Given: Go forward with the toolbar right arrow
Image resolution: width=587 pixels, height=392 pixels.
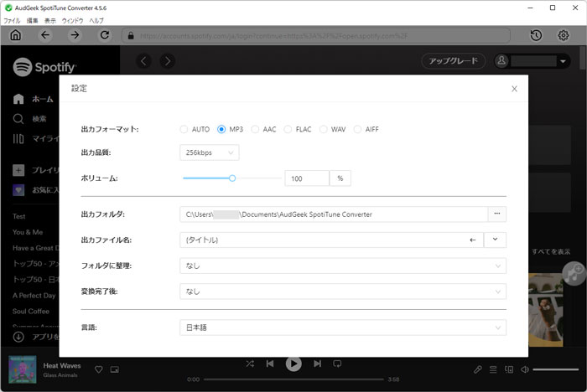Looking at the screenshot, I should coord(75,35).
